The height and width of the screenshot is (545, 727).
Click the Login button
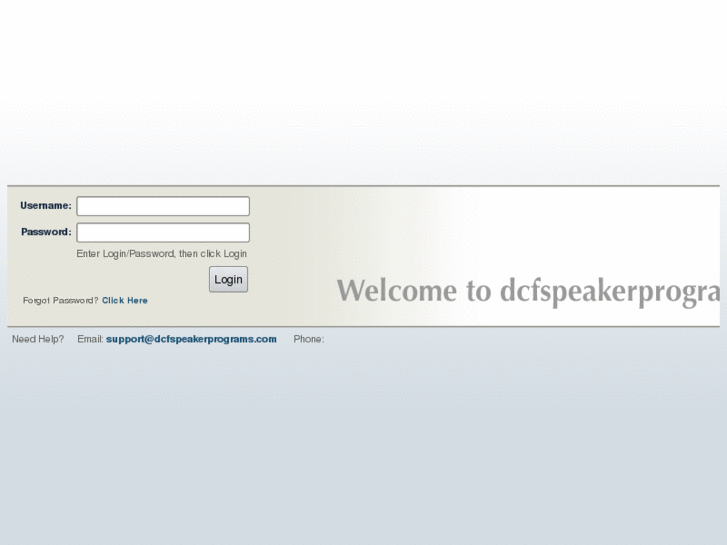coord(229,279)
